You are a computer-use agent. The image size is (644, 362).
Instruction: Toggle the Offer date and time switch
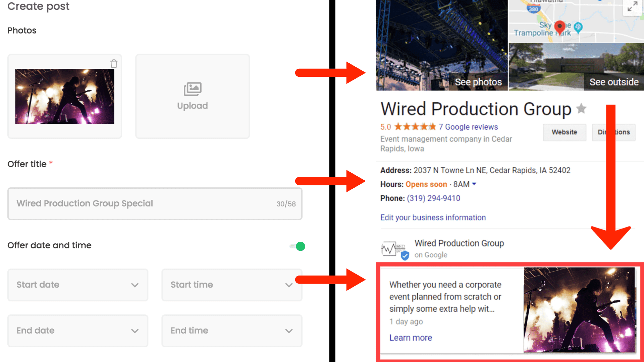[298, 246]
